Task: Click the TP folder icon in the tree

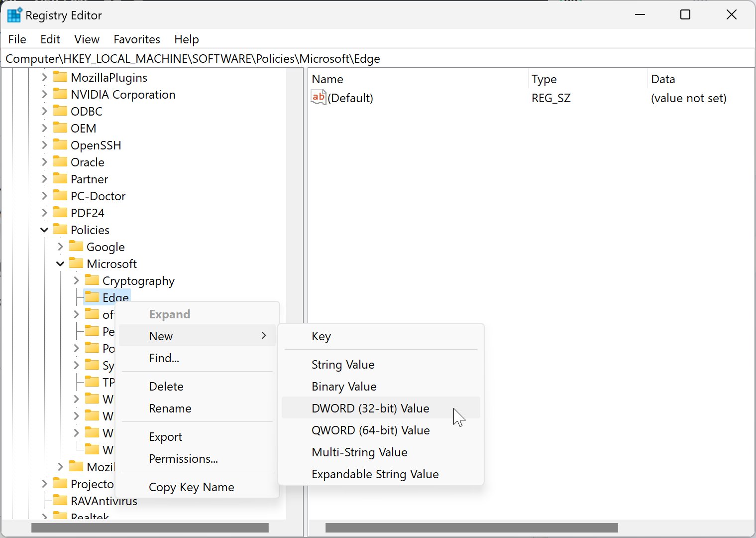Action: (92, 382)
